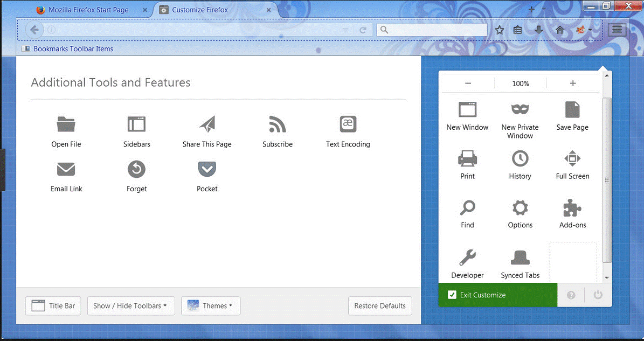Select the Forget history icon

pyautogui.click(x=136, y=169)
